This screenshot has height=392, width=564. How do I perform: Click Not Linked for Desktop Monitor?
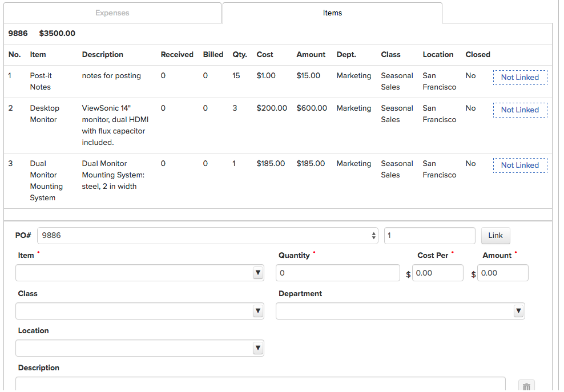pos(520,110)
